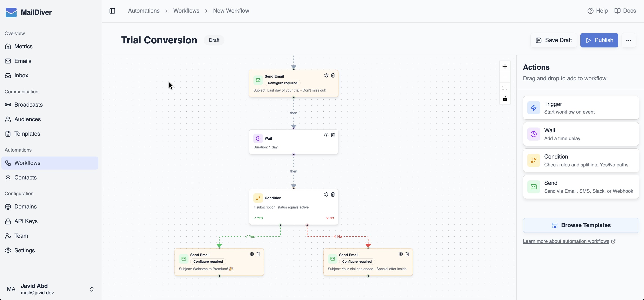Zoom out of the workflow canvas

point(505,77)
